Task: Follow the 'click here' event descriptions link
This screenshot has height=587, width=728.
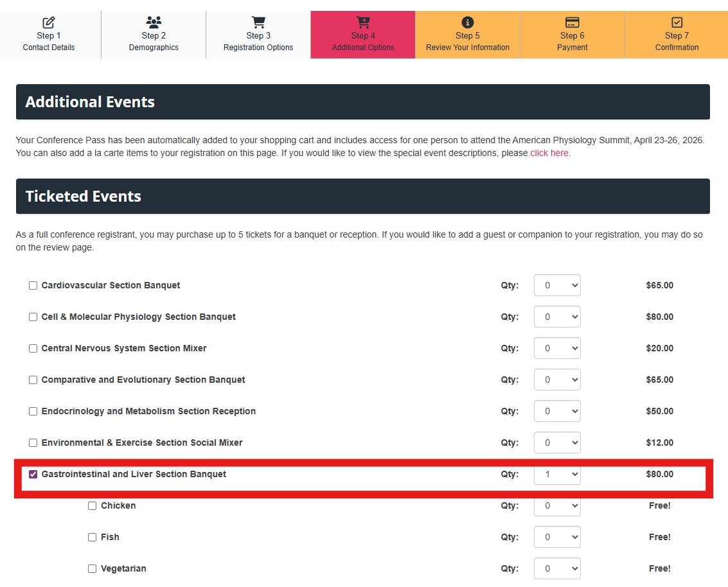Action: click(549, 153)
